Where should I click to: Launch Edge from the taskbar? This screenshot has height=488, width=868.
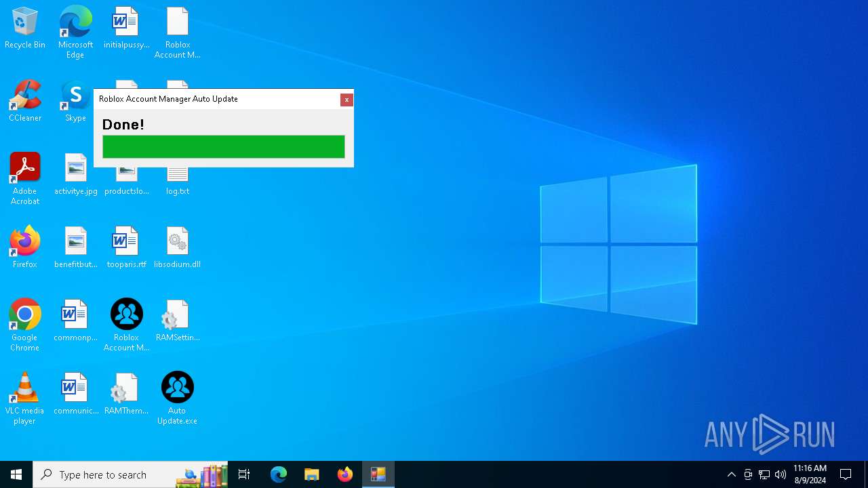(278, 474)
